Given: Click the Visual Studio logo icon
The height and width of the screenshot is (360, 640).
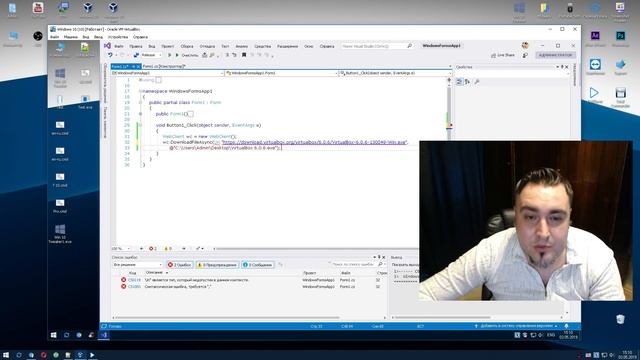Looking at the screenshot, I should click(x=107, y=46).
